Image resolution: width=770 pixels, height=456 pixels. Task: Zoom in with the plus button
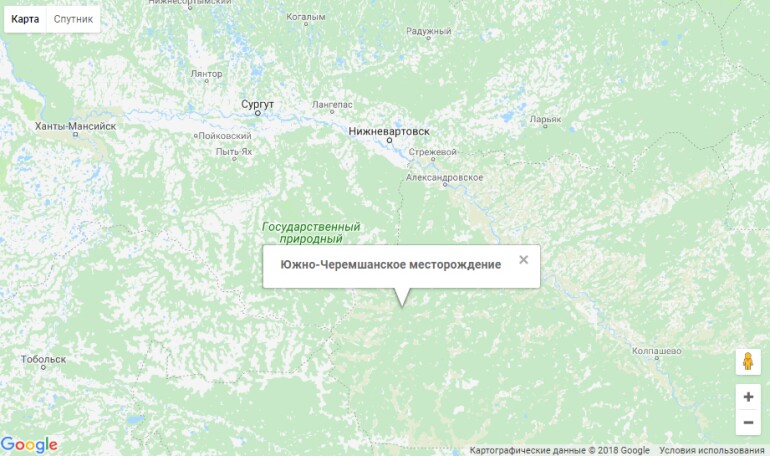(x=748, y=397)
